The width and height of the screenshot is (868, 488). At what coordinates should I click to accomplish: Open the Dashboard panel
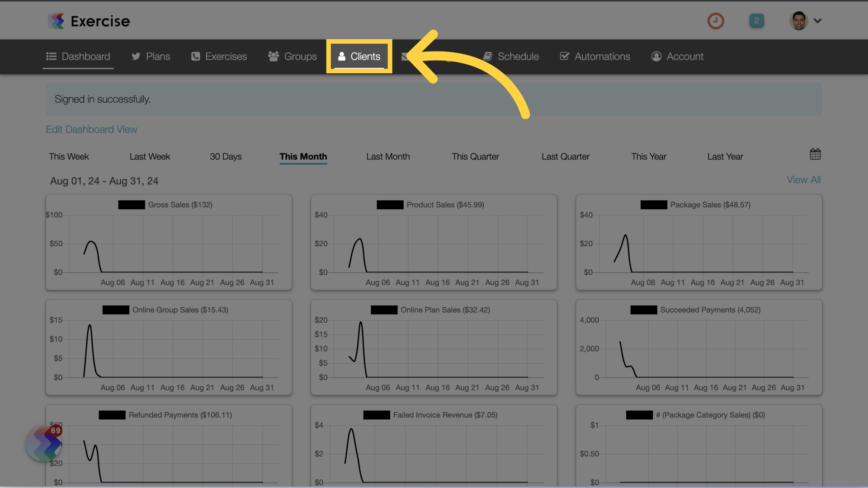pos(78,56)
